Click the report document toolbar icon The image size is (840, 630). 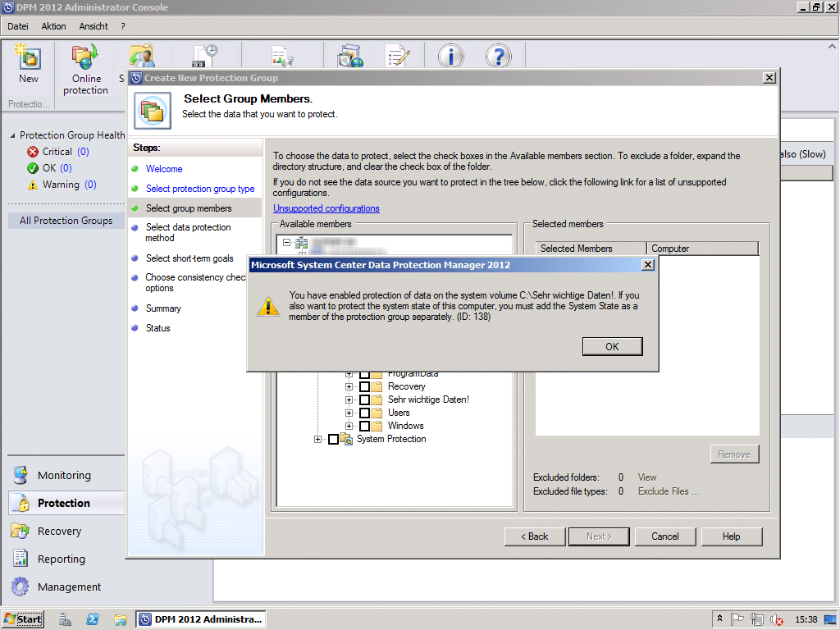(282, 56)
